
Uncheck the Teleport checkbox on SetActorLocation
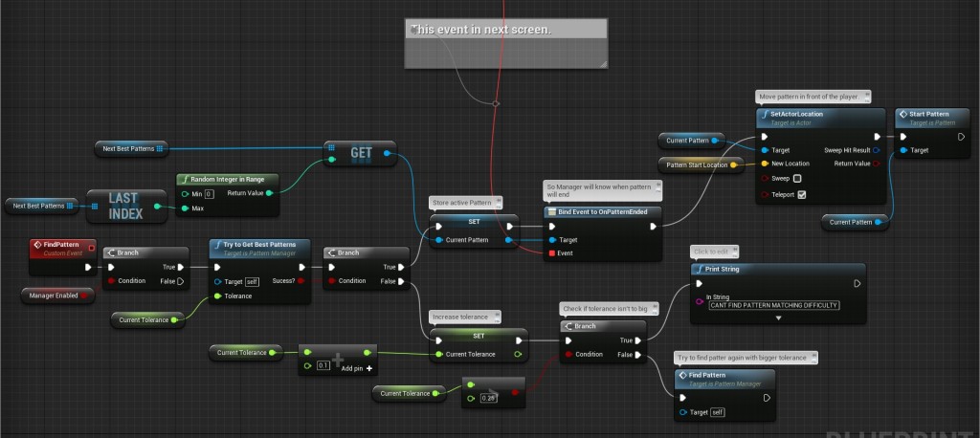tap(802, 194)
